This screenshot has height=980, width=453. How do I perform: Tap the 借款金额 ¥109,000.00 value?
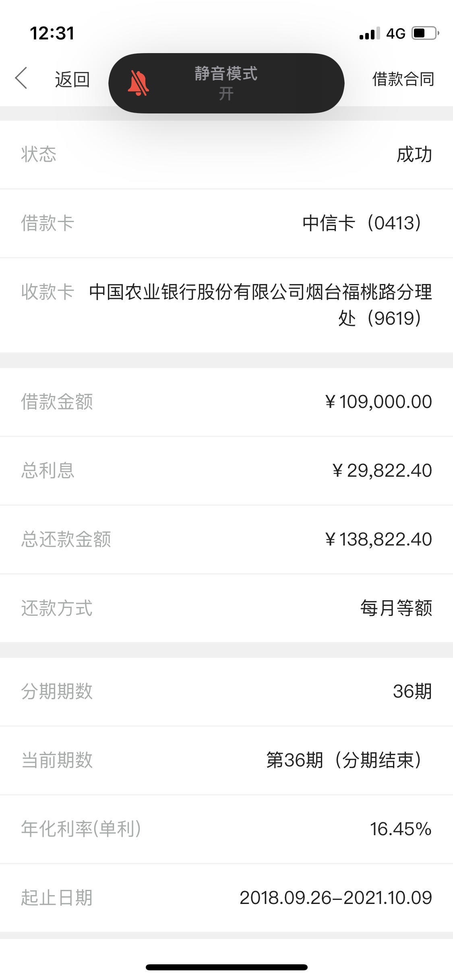378,402
